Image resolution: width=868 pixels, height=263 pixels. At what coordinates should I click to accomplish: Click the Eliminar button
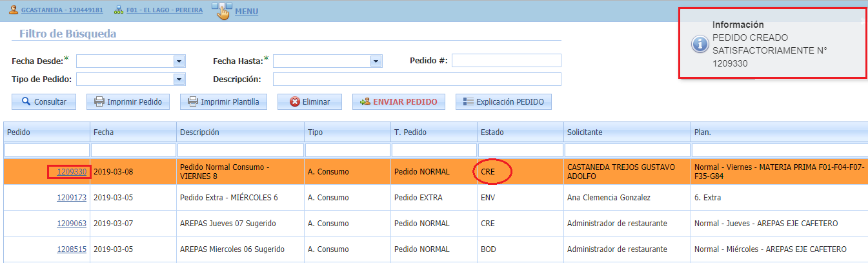point(310,102)
